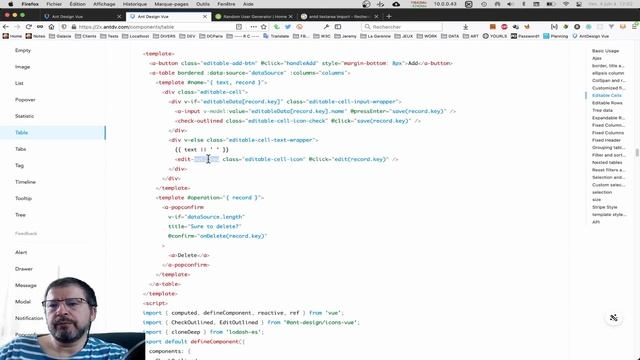Open the WORK bookmarks folder
The image size is (640, 360).
pyautogui.click(x=427, y=36)
